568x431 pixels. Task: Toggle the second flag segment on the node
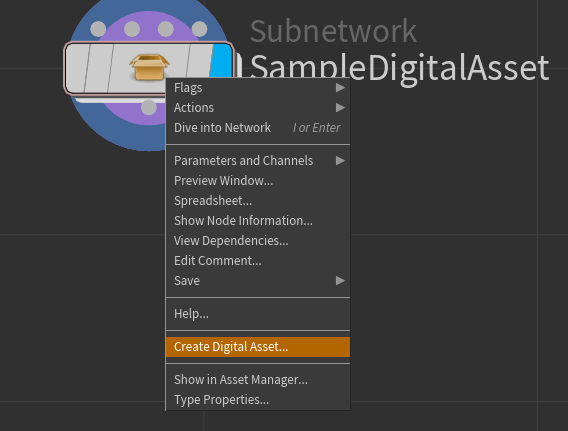tap(99, 68)
